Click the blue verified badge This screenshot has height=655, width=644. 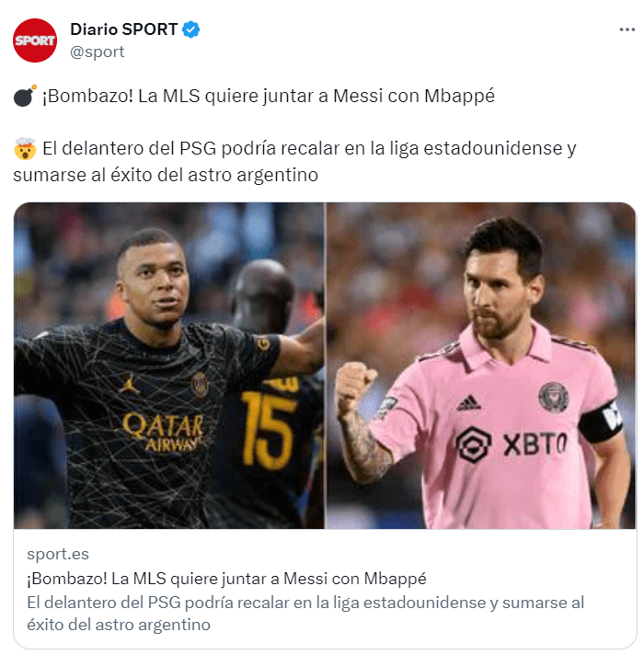pyautogui.click(x=191, y=29)
